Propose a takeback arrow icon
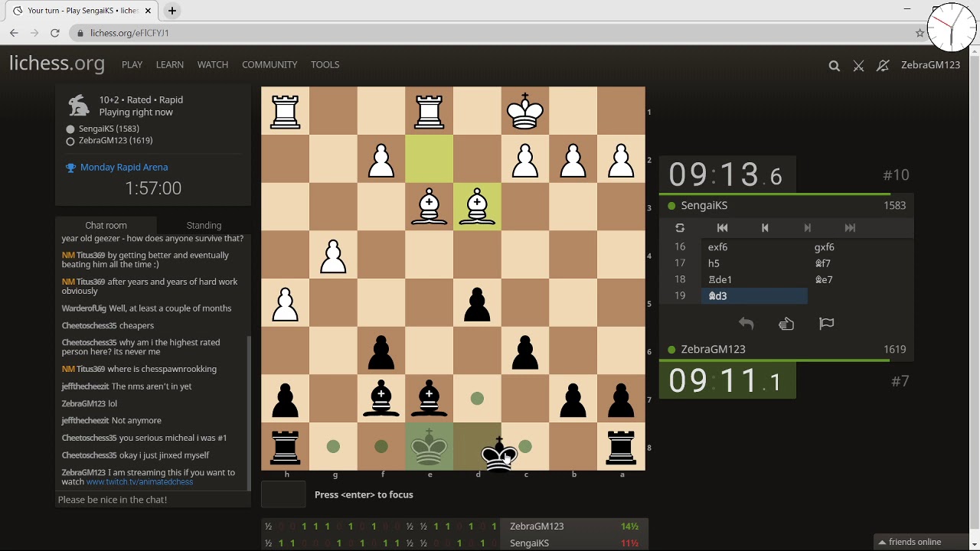Image resolution: width=980 pixels, height=551 pixels. (746, 324)
